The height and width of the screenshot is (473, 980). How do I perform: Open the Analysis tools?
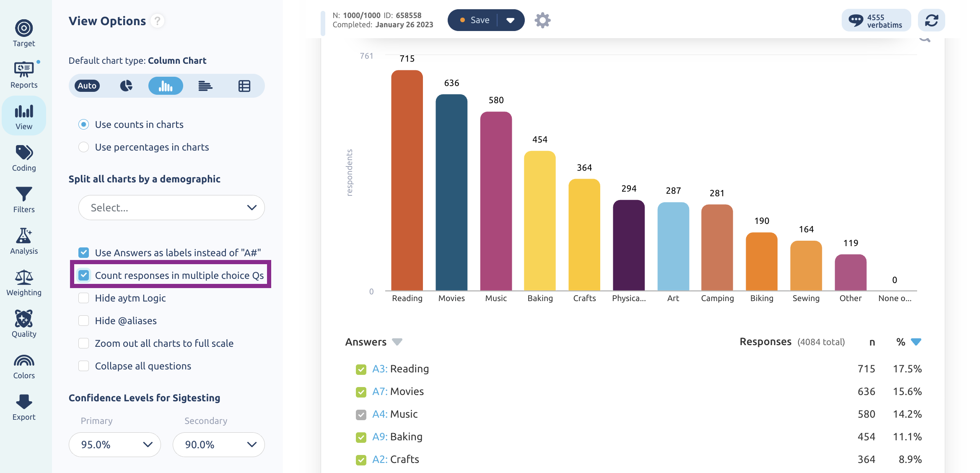click(24, 241)
